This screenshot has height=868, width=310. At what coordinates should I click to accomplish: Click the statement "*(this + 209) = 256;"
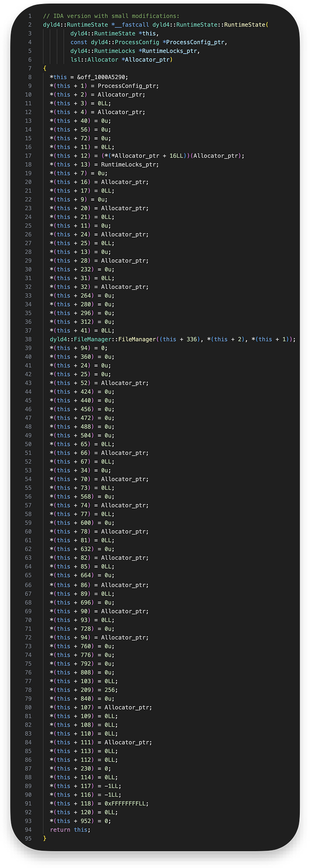pos(84,690)
